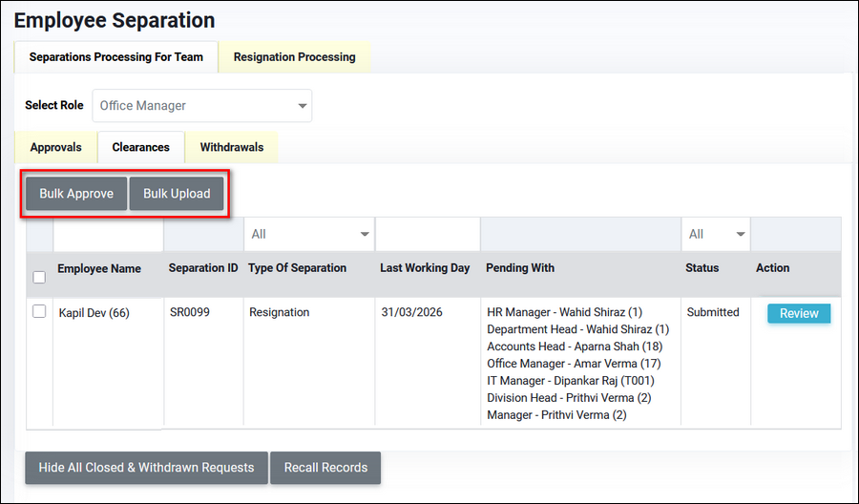This screenshot has height=504, width=859.
Task: Check the box for Kapil Dev (66)
Action: pos(39,311)
